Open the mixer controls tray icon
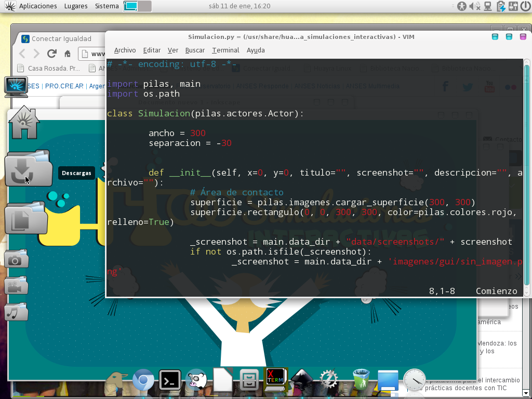The height and width of the screenshot is (399, 532). (513, 6)
